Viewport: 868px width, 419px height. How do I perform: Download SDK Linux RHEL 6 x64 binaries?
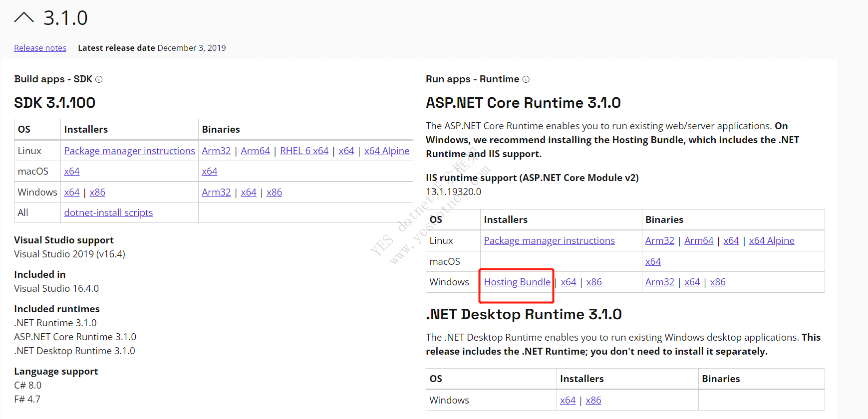[304, 151]
